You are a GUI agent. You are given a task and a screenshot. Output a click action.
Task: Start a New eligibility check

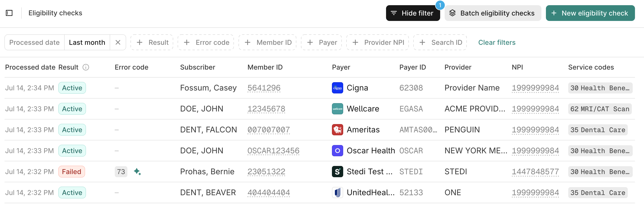[590, 13]
